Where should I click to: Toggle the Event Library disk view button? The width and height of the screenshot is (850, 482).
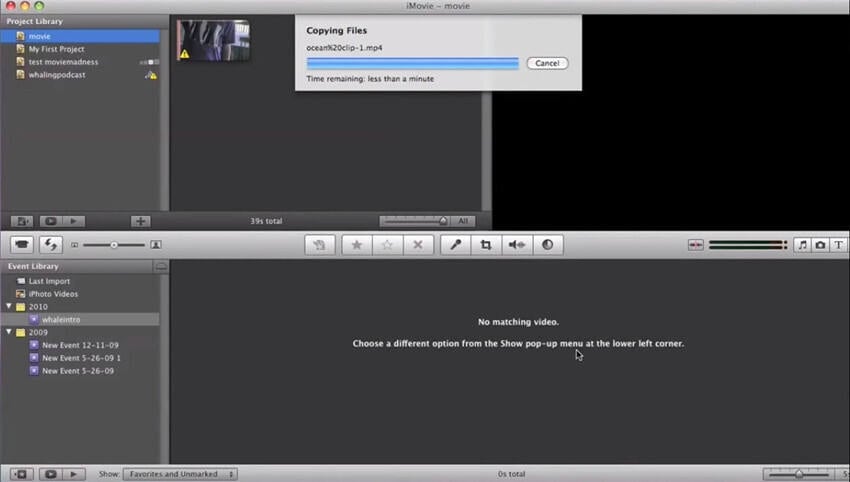(161, 266)
